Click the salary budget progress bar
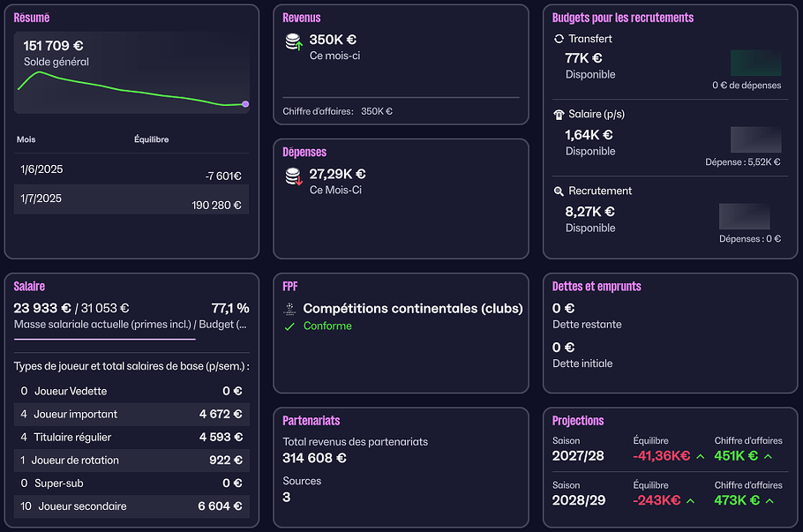Viewport: 803px width, 532px height. [x=105, y=339]
